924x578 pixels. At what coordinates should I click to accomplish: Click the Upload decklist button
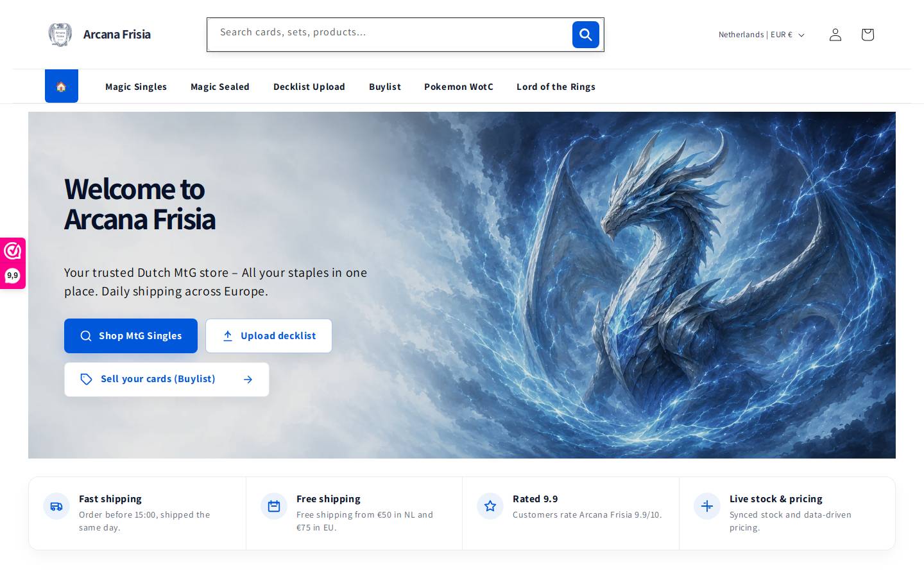pos(269,336)
